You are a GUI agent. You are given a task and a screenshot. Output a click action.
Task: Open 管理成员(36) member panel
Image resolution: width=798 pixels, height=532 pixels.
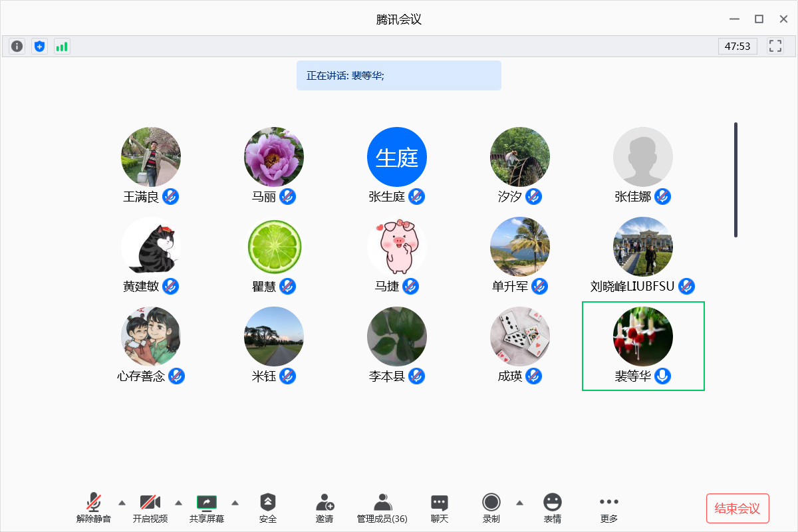382,509
